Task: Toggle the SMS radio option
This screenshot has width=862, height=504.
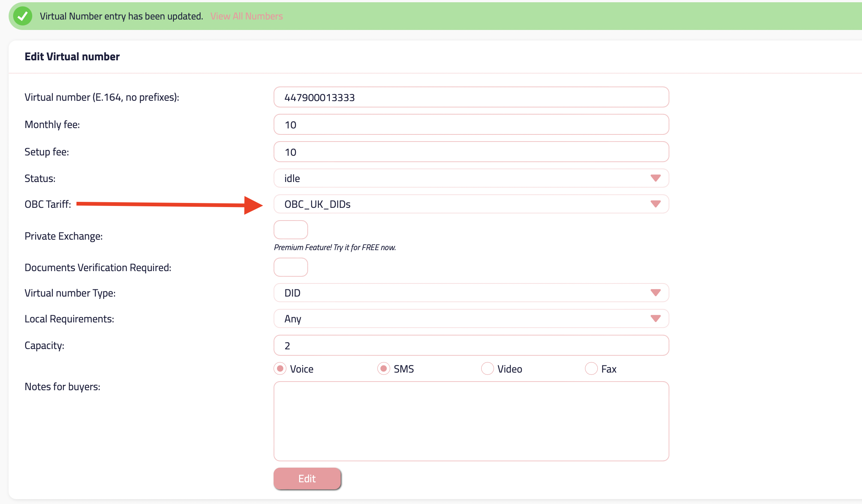Action: pos(383,369)
